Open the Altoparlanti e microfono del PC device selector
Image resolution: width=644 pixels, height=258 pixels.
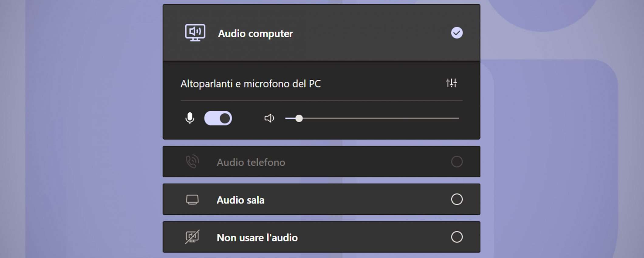click(251, 84)
